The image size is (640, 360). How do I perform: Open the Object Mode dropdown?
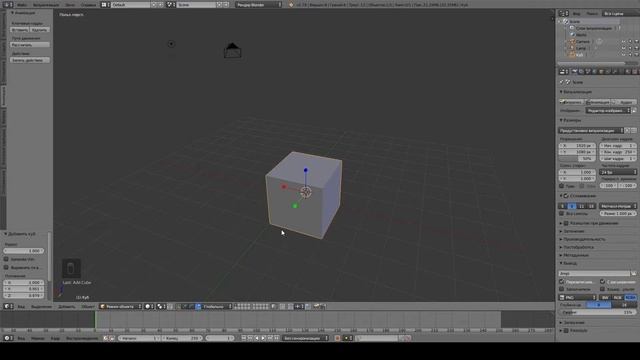121,306
